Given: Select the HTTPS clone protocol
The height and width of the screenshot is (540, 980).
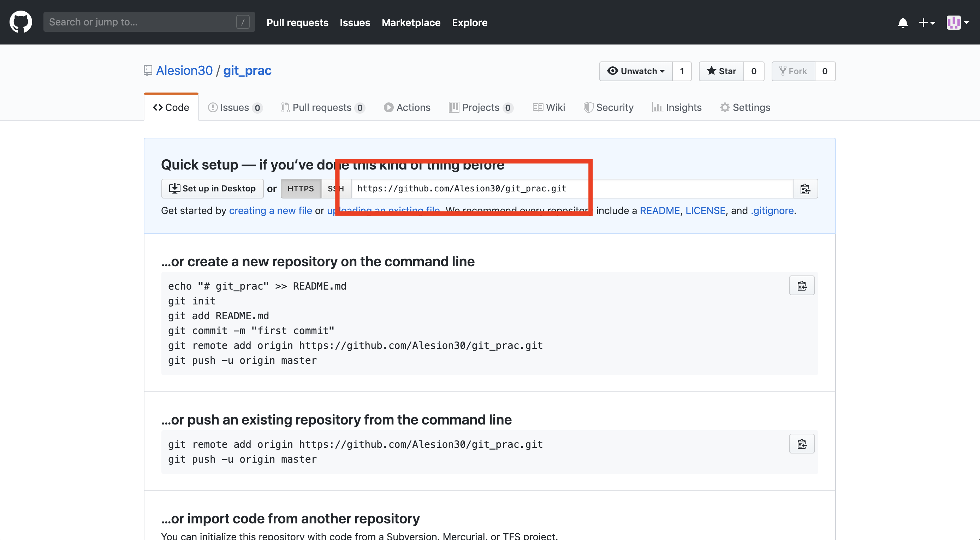Looking at the screenshot, I should [301, 188].
